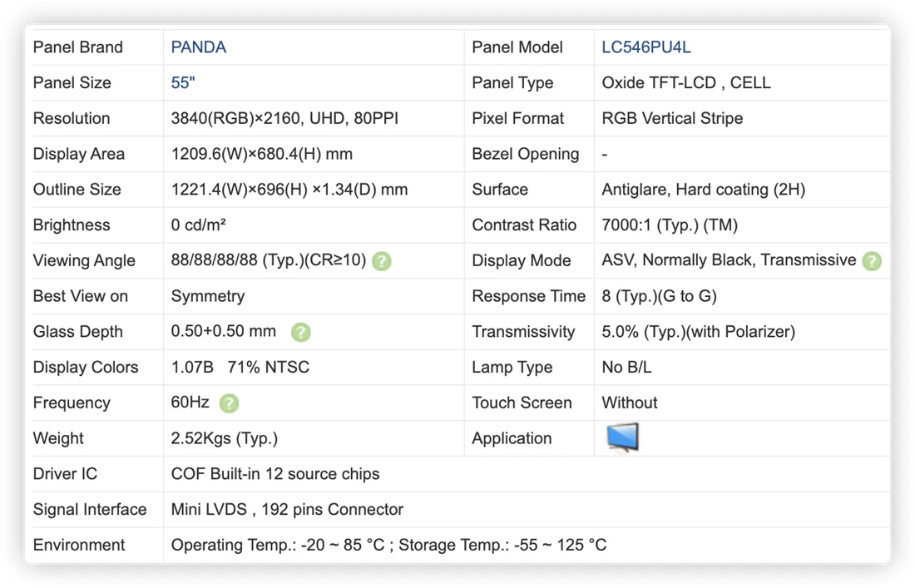Click the ASV, Normally Black, Transmissive value
This screenshot has width=915, height=588.
point(729,260)
